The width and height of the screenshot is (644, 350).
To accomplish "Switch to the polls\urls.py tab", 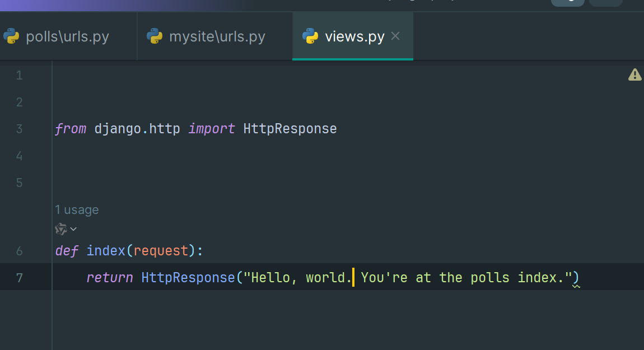I will (67, 37).
